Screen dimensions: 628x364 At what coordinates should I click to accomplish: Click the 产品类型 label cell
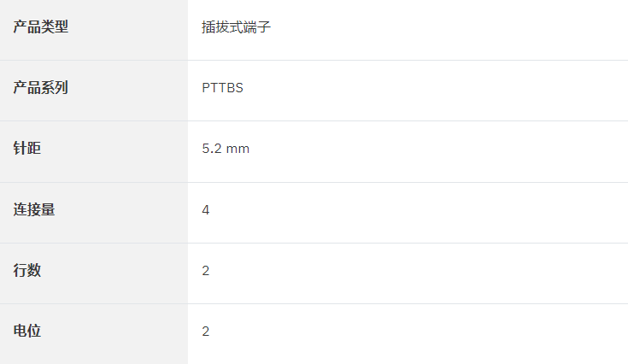[94, 30]
